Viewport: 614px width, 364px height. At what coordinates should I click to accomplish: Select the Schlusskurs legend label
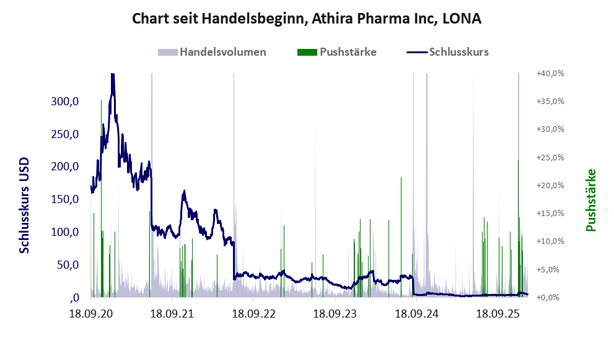pos(459,52)
